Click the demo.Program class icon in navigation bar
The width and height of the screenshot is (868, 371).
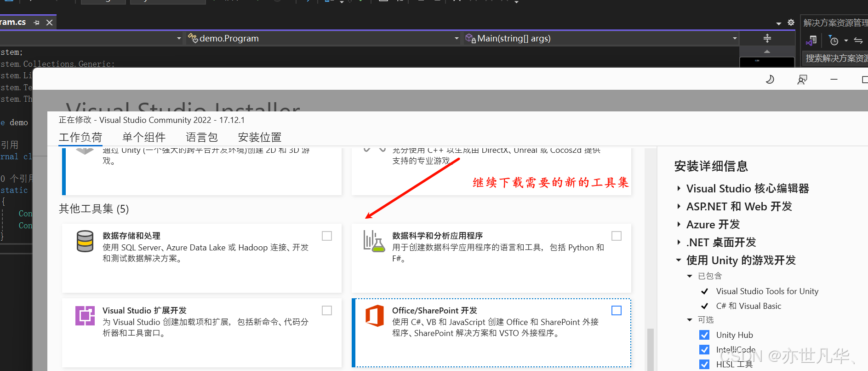coord(193,38)
